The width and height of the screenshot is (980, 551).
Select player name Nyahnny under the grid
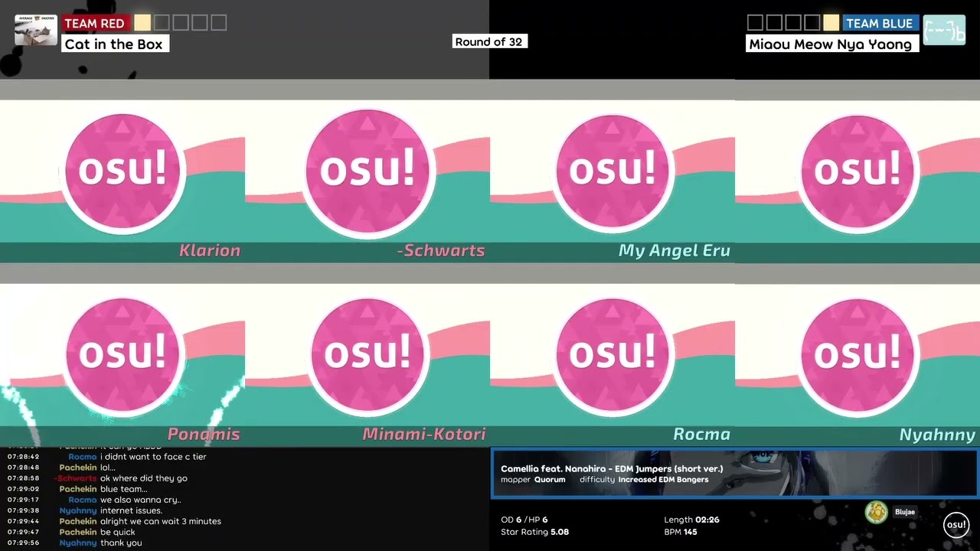click(938, 435)
